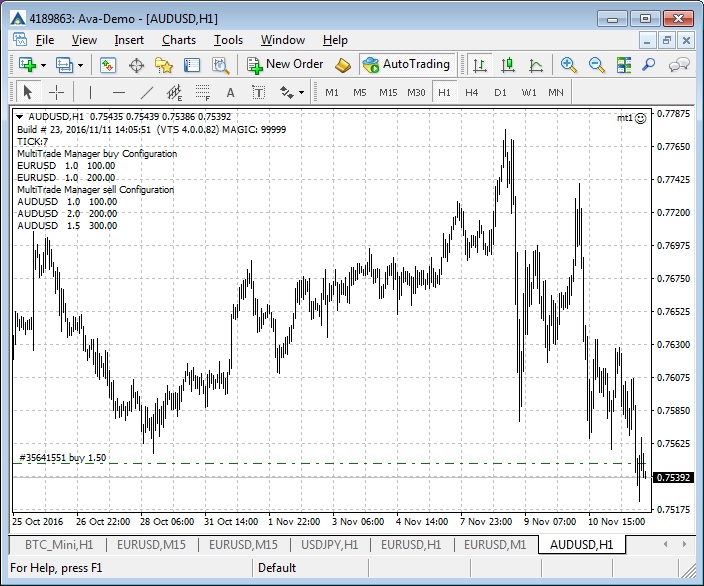Select the Equidistant Channel tool

coord(174,93)
